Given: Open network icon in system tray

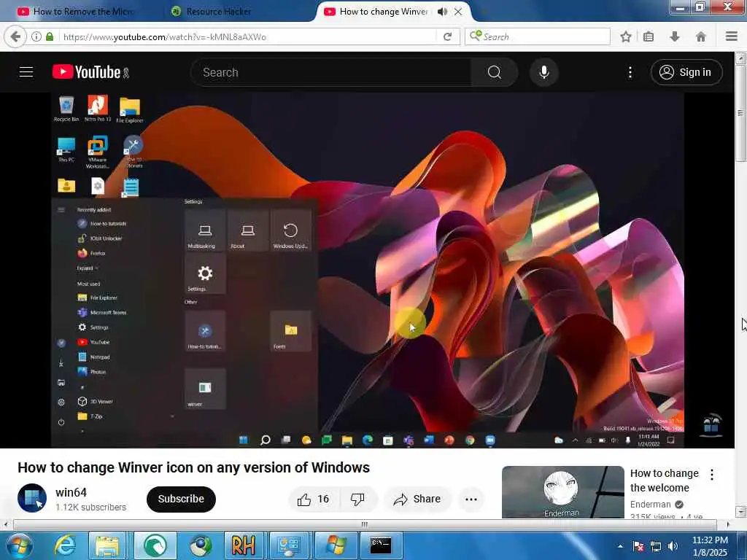Looking at the screenshot, I should [656, 546].
